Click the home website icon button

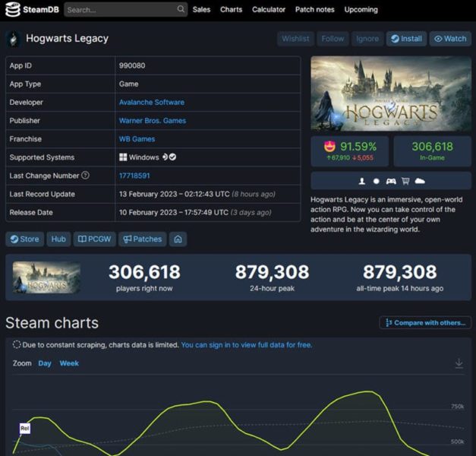click(x=178, y=239)
